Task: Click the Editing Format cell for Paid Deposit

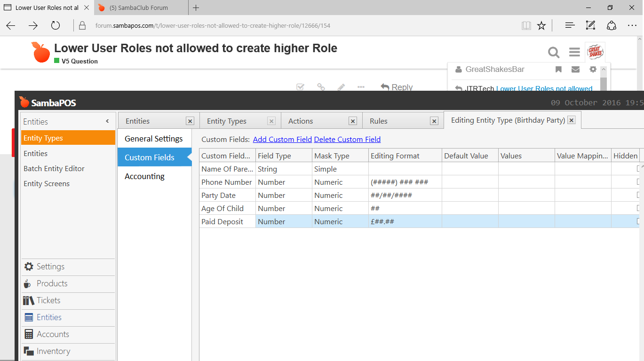Action: pos(405,221)
